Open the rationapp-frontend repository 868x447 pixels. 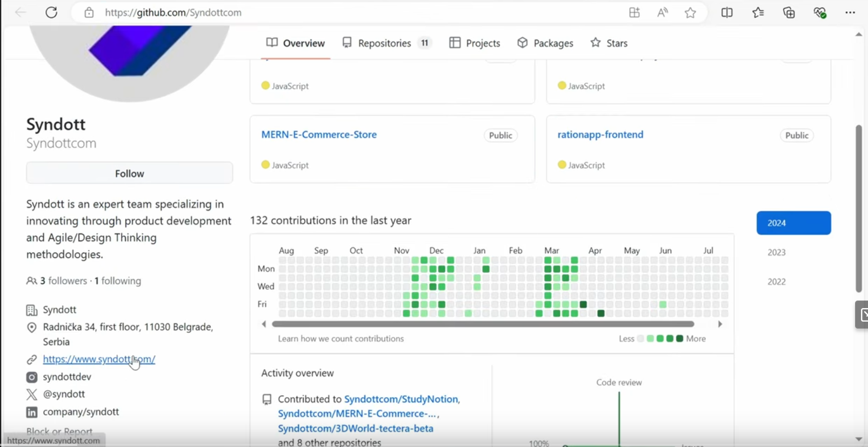click(x=600, y=135)
